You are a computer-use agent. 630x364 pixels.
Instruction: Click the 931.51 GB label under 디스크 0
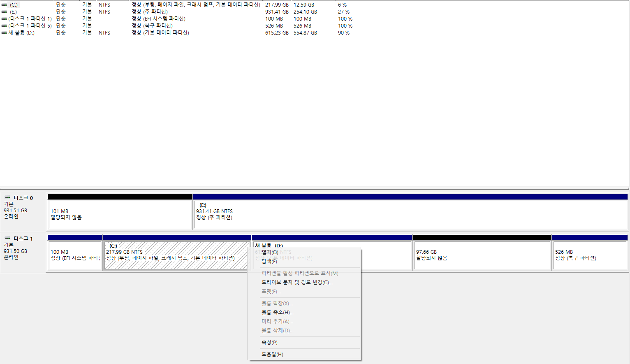tap(15, 210)
